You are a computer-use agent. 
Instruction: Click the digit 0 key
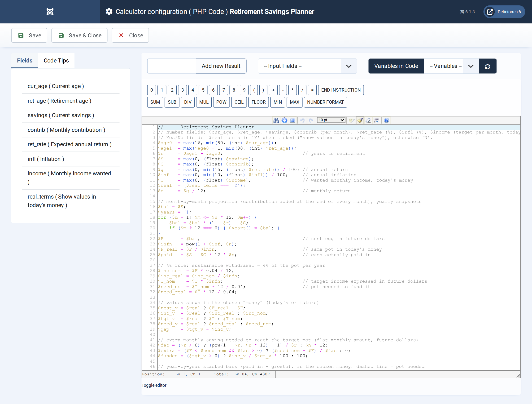tap(152, 90)
